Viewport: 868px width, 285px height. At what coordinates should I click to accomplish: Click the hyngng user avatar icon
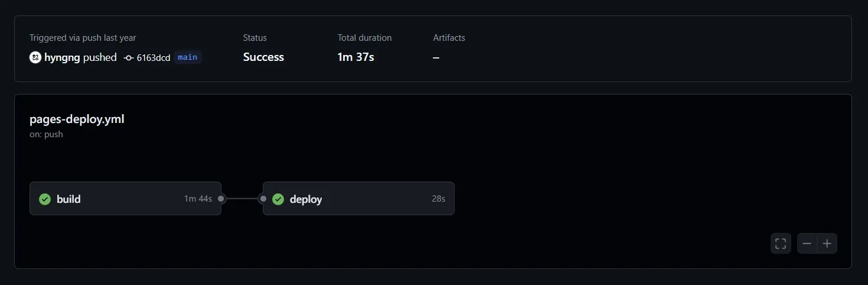35,57
